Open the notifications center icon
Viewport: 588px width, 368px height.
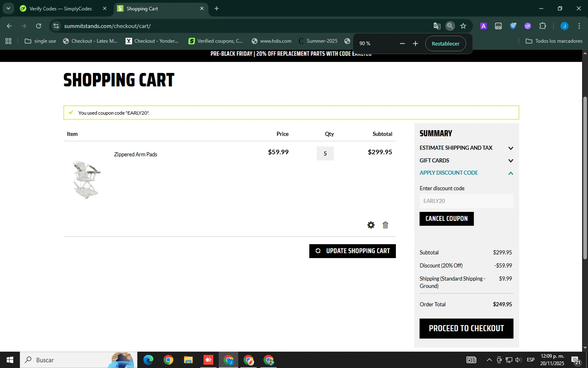point(576,360)
